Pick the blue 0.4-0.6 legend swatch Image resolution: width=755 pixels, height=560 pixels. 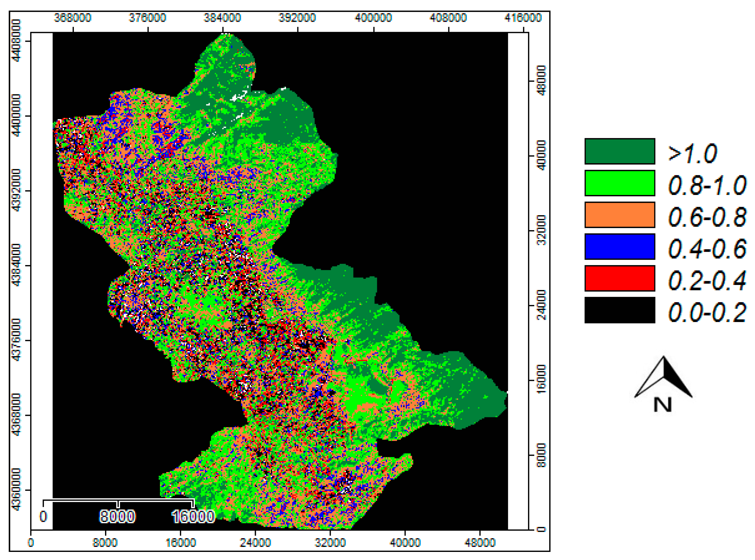pyautogui.click(x=620, y=246)
